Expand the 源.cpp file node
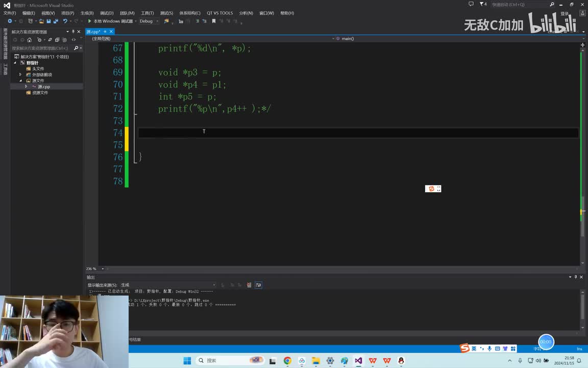Image resolution: width=588 pixels, height=368 pixels. [x=26, y=87]
